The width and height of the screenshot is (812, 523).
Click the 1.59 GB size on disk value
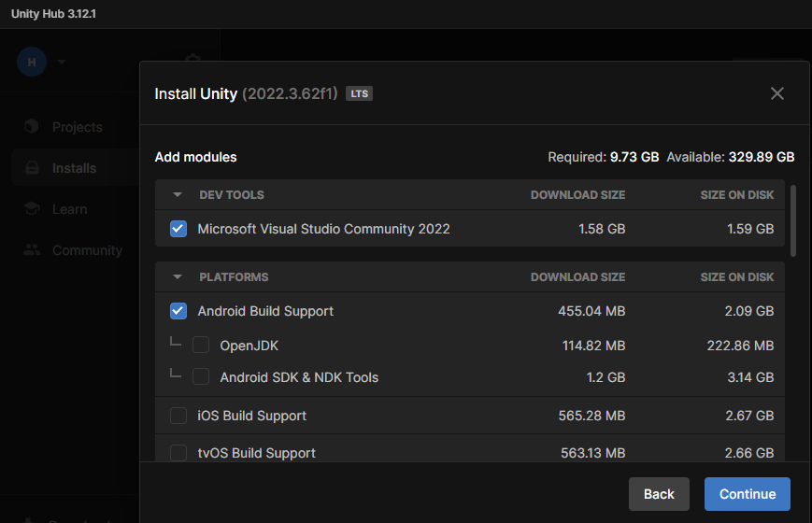(750, 229)
